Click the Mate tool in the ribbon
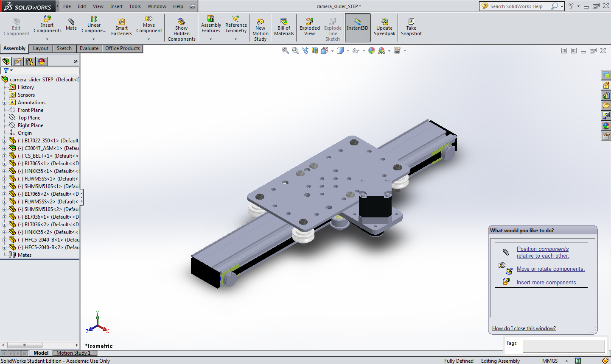The height and width of the screenshot is (364, 611). [71, 25]
